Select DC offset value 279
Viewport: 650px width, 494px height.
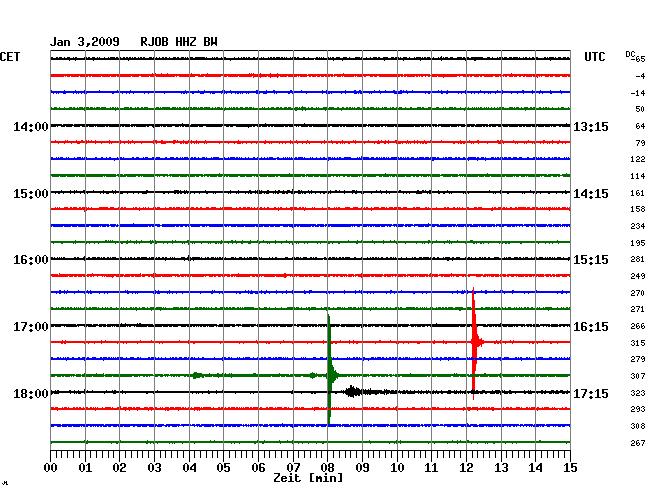click(x=638, y=359)
